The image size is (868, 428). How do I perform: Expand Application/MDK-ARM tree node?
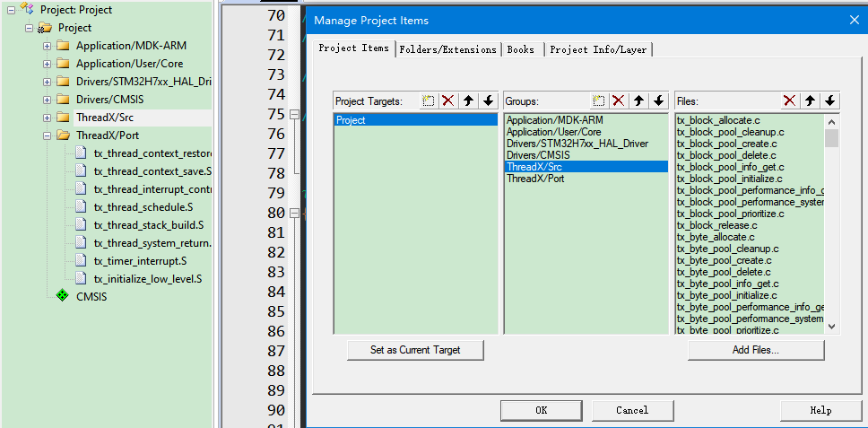point(47,46)
